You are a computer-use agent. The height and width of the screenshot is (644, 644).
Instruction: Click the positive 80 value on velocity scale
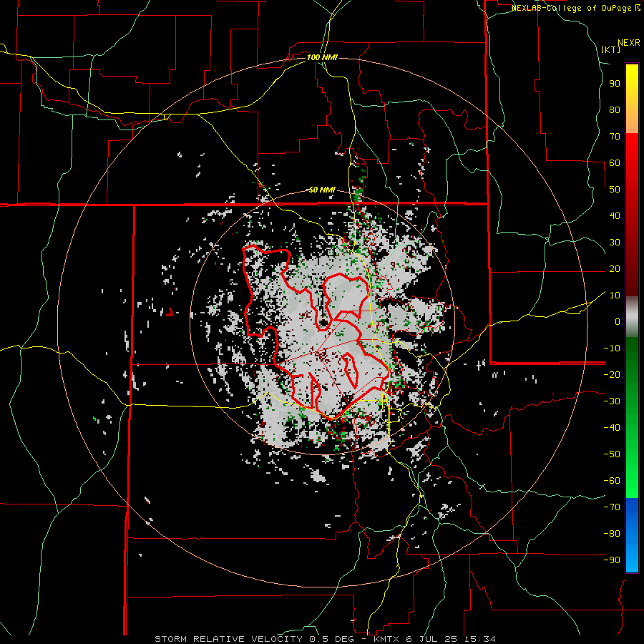615,109
